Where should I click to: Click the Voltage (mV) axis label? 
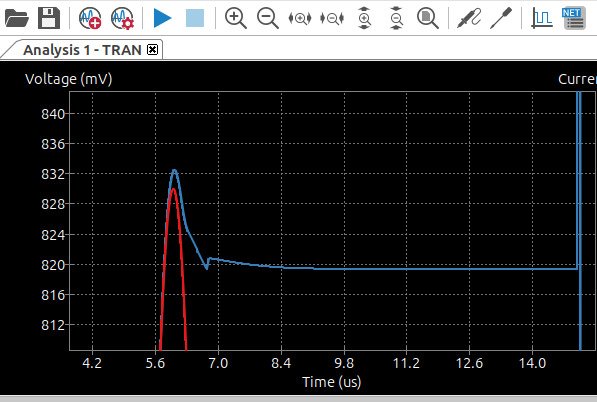tap(69, 79)
